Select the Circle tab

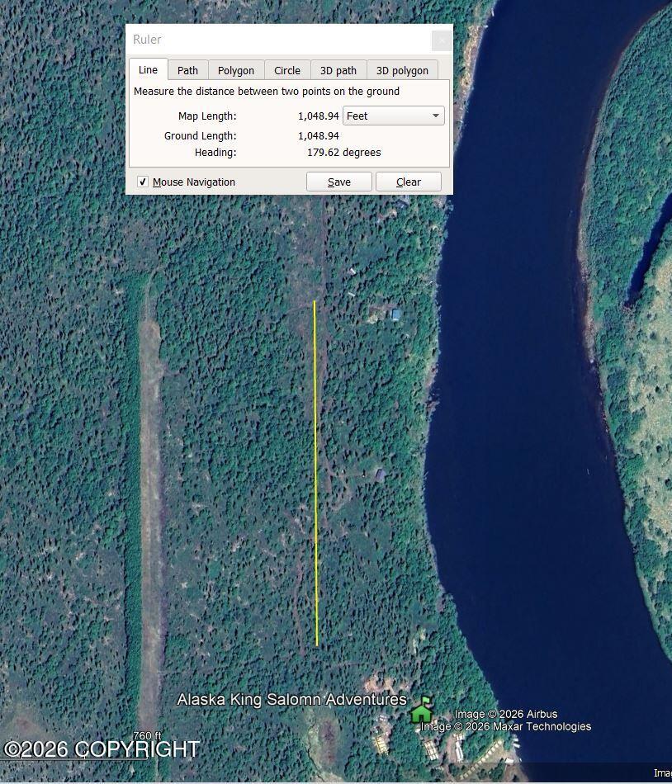[287, 70]
